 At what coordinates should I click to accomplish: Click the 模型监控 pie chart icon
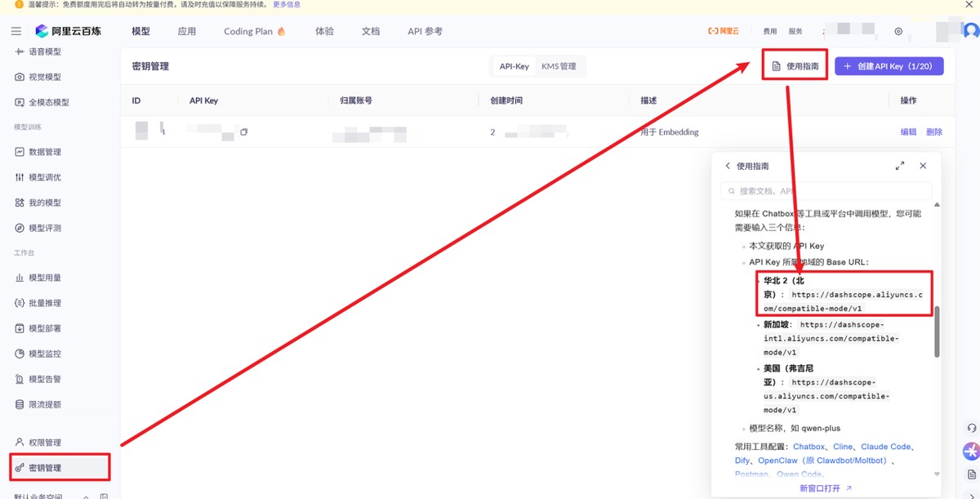(20, 354)
